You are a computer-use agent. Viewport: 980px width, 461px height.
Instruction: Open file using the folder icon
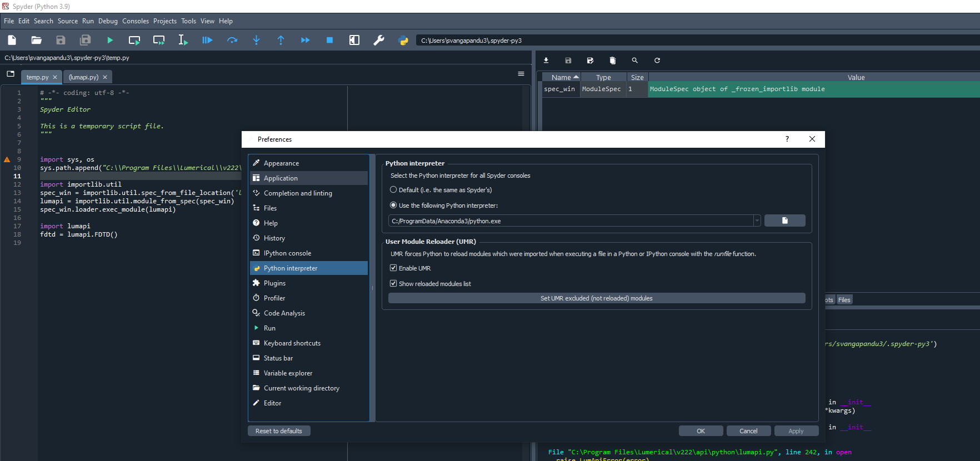click(x=37, y=40)
